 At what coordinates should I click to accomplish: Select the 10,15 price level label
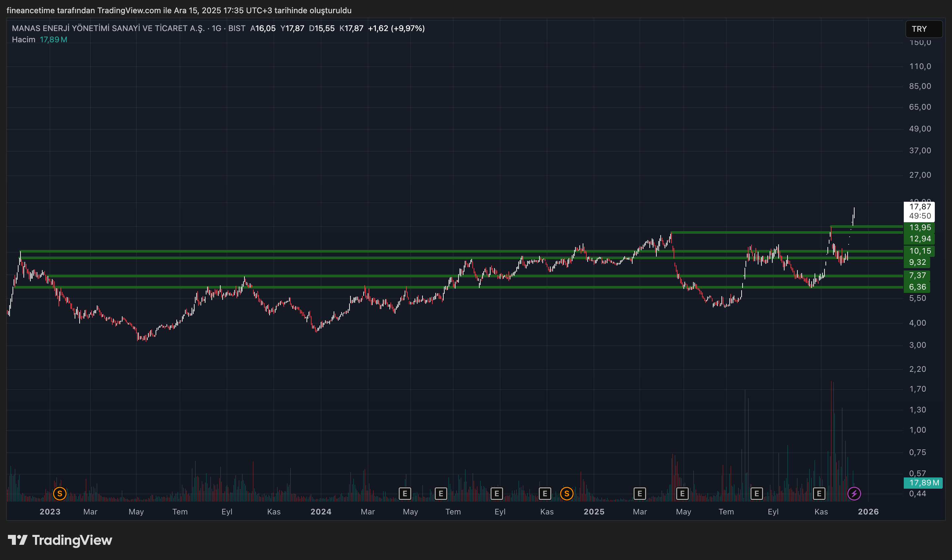point(920,251)
